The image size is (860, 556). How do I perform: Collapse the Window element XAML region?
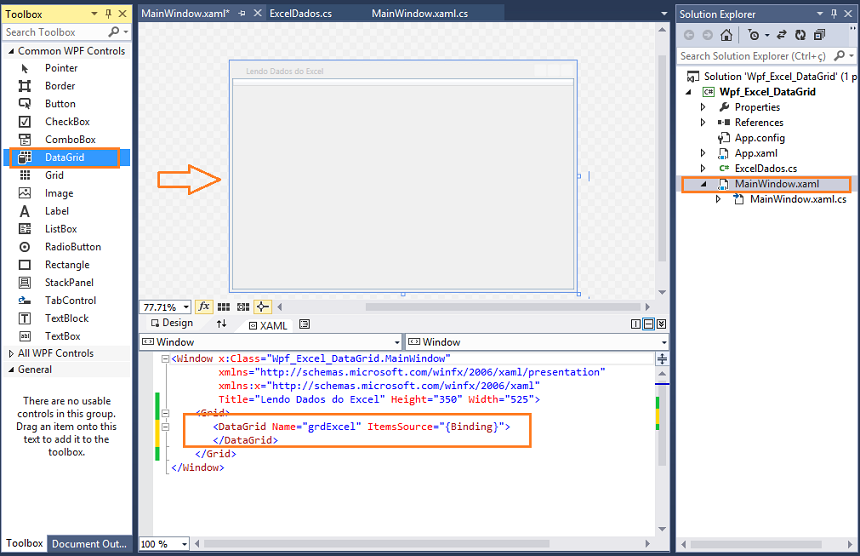pyautogui.click(x=165, y=359)
